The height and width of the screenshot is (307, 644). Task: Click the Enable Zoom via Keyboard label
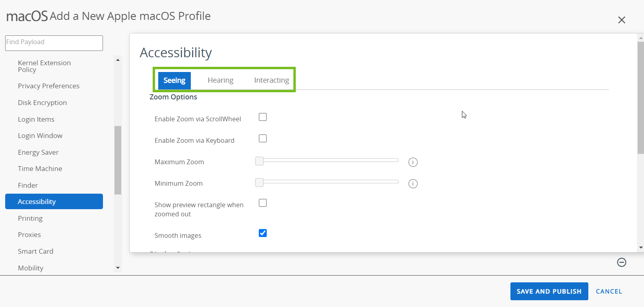point(194,140)
